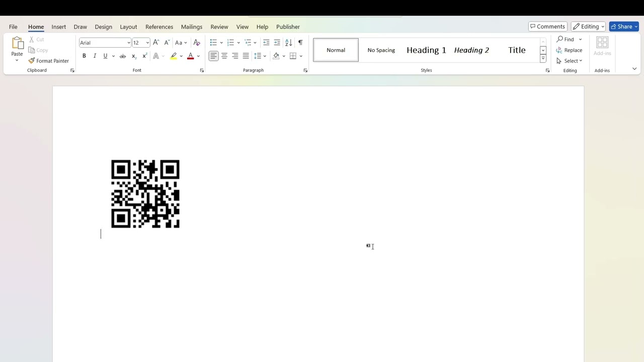The width and height of the screenshot is (644, 362).
Task: Apply the red font color
Action: coord(190,56)
